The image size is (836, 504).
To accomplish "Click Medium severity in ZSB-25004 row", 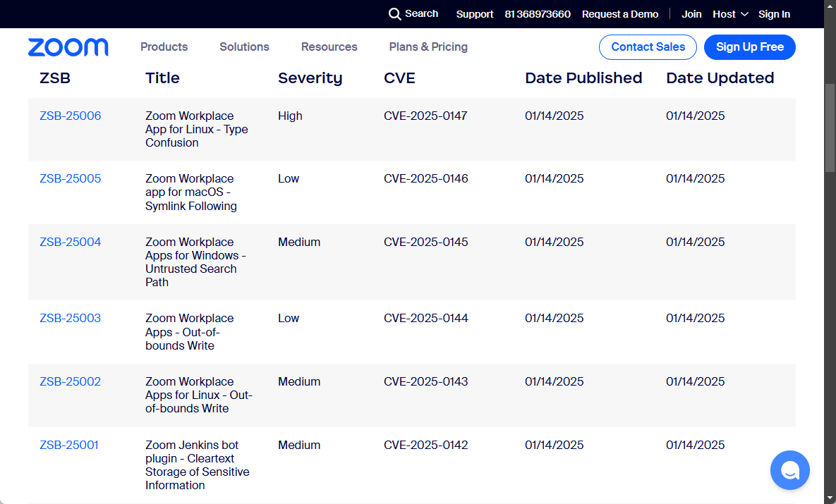I will tap(299, 242).
